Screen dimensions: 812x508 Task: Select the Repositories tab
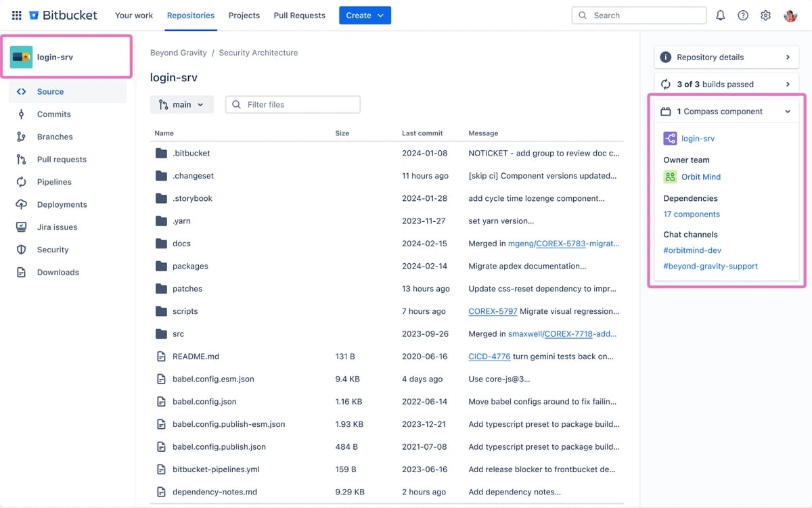point(191,16)
